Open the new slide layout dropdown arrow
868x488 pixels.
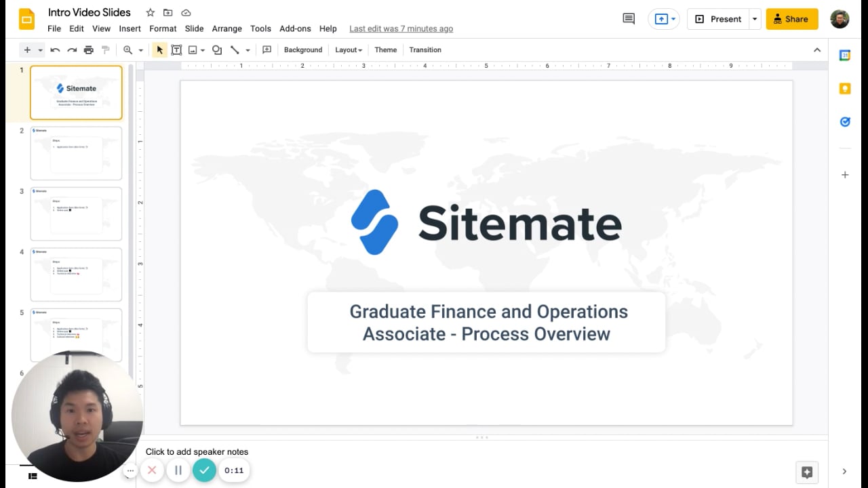tap(41, 50)
